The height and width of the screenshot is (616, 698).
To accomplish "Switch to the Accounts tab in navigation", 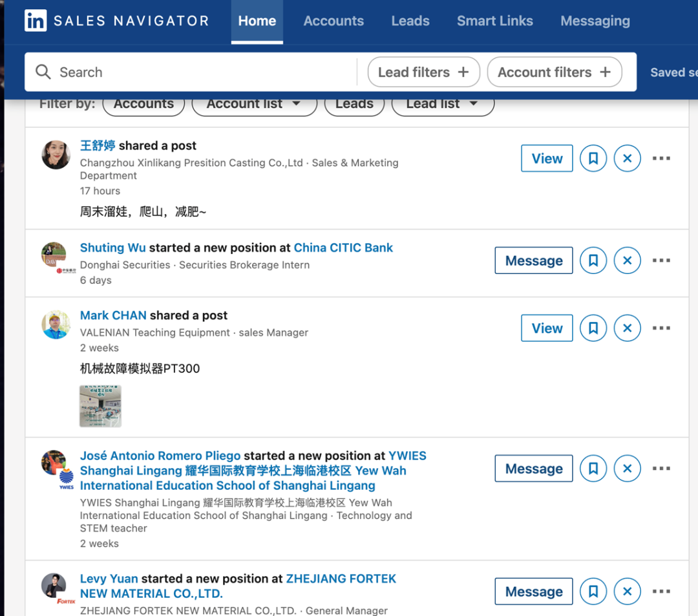I will (x=333, y=21).
